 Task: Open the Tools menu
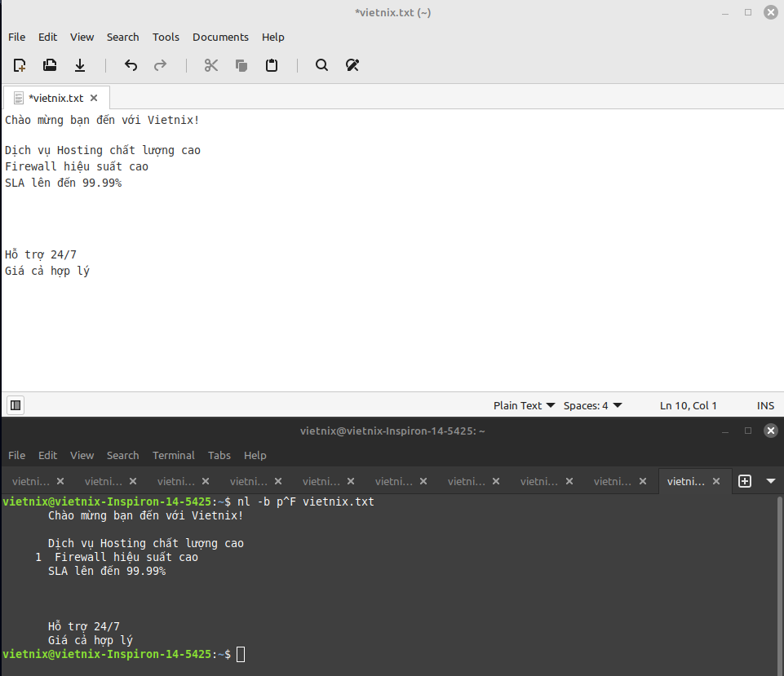click(166, 37)
